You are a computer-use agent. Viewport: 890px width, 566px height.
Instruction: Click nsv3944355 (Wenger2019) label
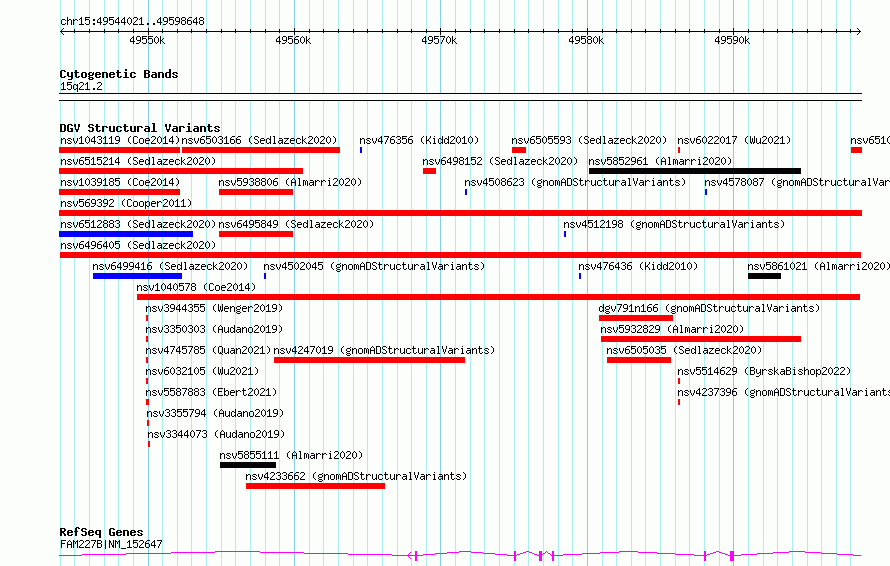[x=214, y=308]
